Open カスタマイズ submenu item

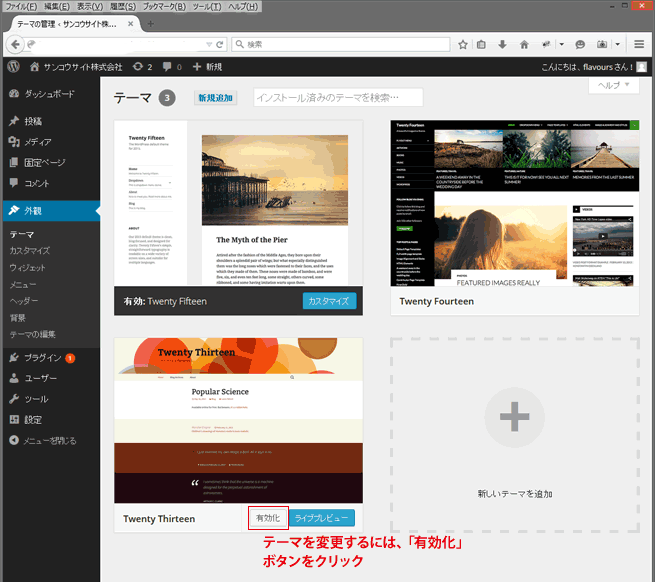[x=30, y=251]
